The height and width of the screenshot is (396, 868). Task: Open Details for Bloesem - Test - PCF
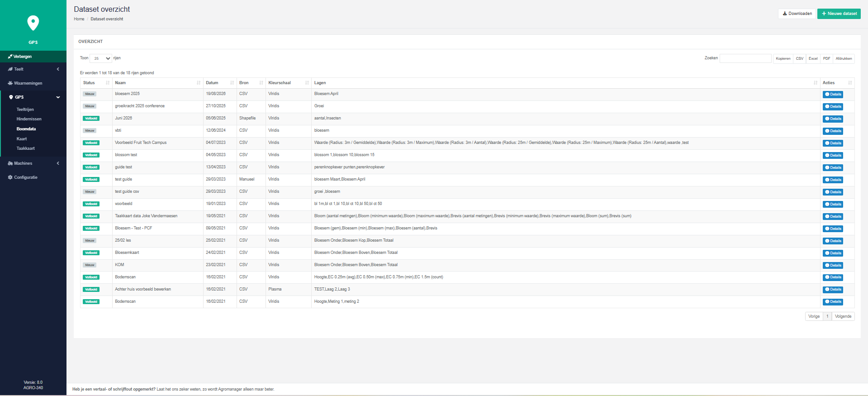pyautogui.click(x=833, y=229)
